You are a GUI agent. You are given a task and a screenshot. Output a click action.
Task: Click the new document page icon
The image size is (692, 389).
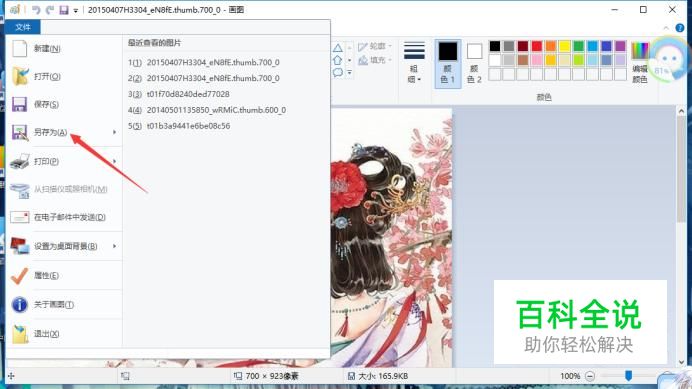tap(19, 49)
